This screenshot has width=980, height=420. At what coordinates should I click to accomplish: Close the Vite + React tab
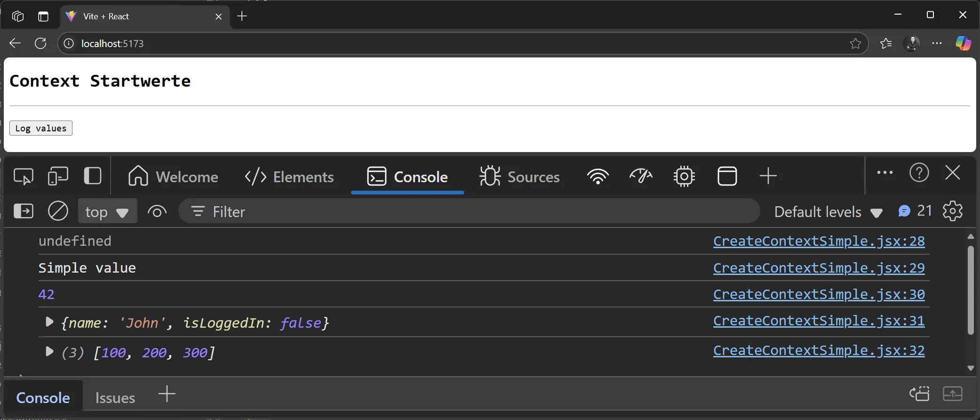click(x=218, y=16)
